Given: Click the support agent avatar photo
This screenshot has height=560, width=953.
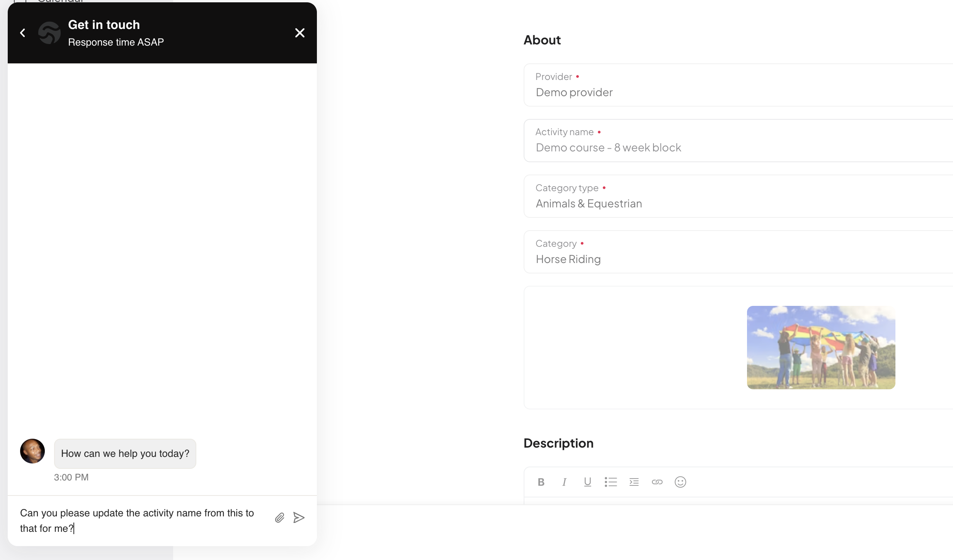Looking at the screenshot, I should tap(32, 451).
